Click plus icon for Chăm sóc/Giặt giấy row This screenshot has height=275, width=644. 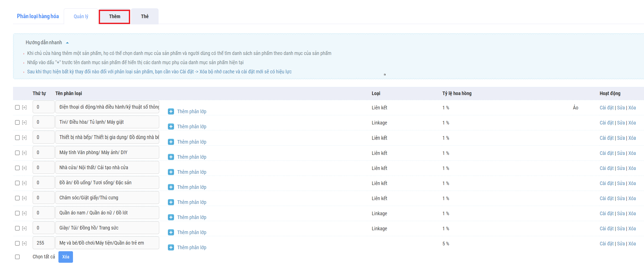pos(171,202)
